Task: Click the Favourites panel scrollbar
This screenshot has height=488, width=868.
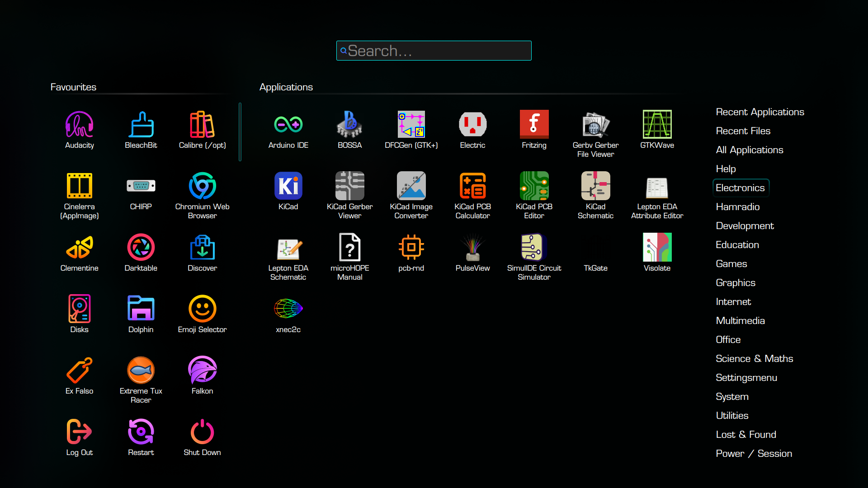Action: (240, 132)
